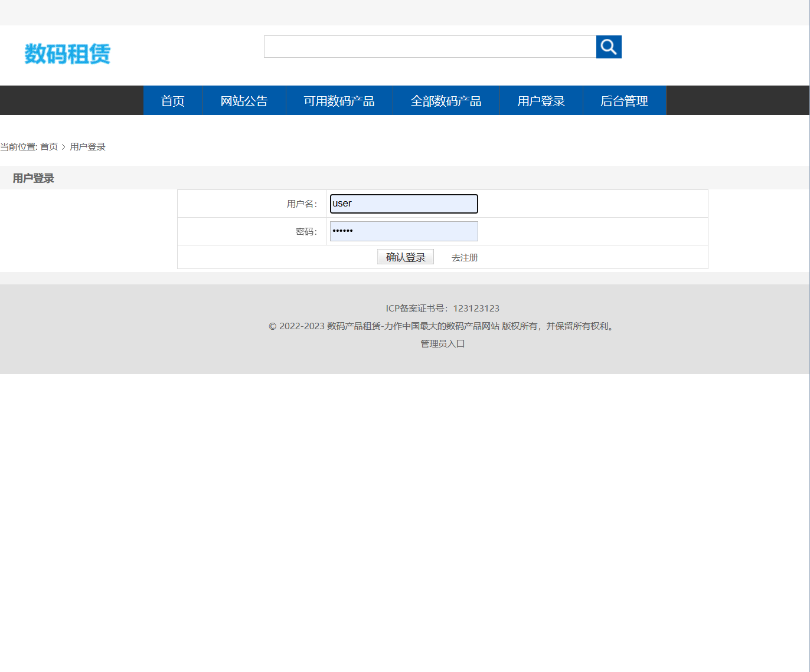This screenshot has height=672, width=810.
Task: Click the ICP备案证书号 footer text
Action: click(442, 308)
